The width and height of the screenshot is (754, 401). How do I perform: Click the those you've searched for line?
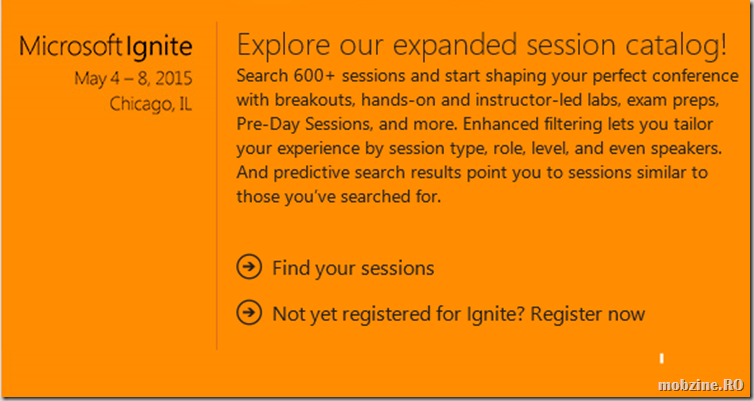pyautogui.click(x=339, y=197)
